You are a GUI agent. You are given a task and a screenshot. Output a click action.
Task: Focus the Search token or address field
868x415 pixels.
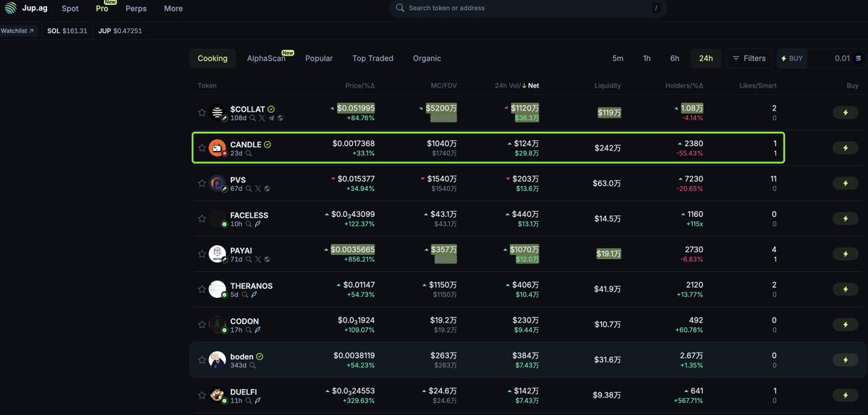point(528,8)
